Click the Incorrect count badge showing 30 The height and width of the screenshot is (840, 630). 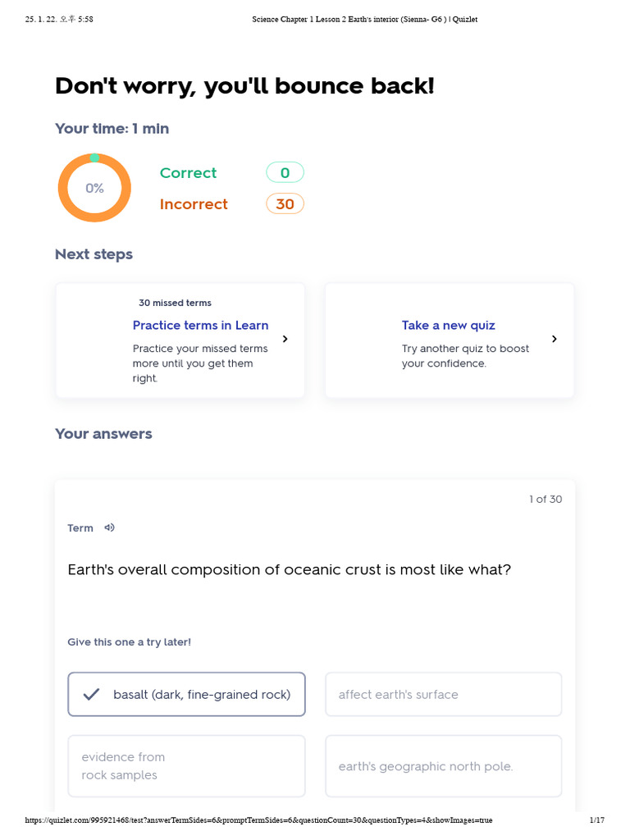pos(285,204)
